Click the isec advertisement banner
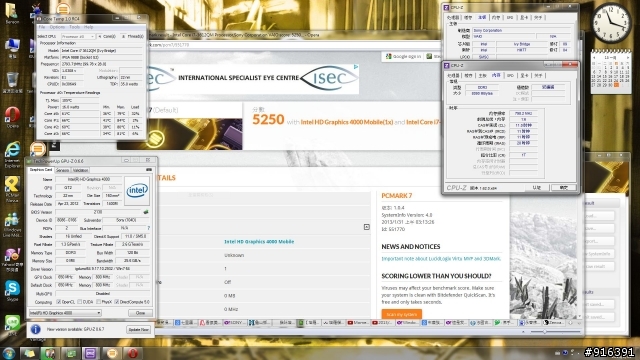Screen dimensions: 640x360 pyautogui.click(x=254, y=78)
